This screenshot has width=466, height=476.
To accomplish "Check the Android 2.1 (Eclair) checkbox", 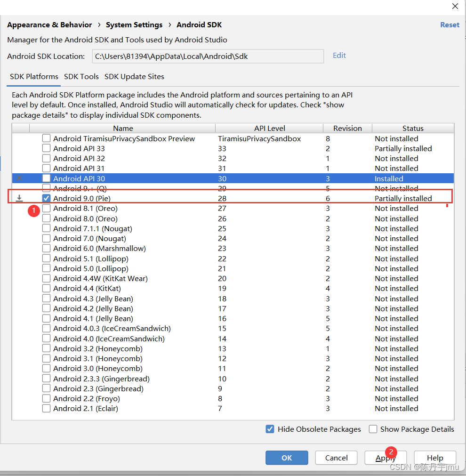I will coord(46,408).
